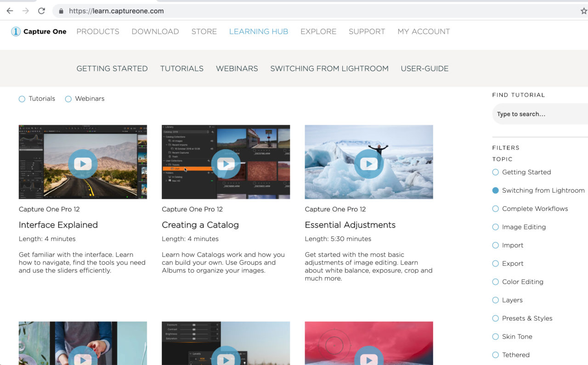The image size is (588, 365).
Task: Click the padlock site security icon
Action: pyautogui.click(x=61, y=11)
